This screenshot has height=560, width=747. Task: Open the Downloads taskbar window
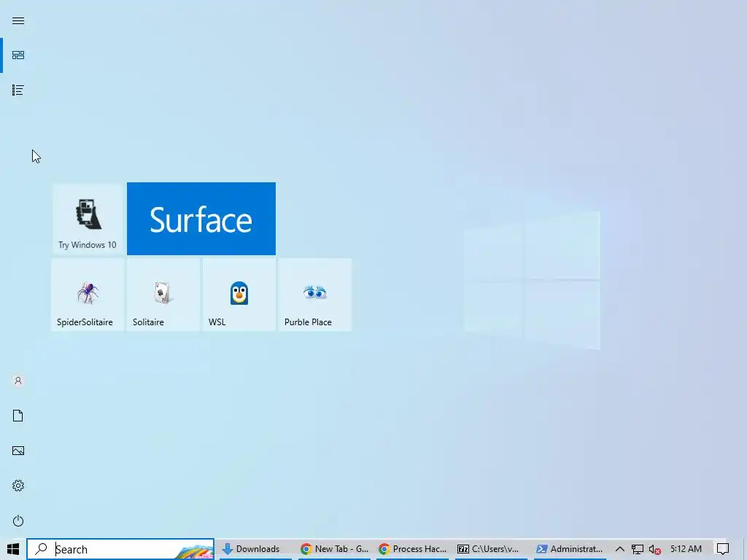255,549
